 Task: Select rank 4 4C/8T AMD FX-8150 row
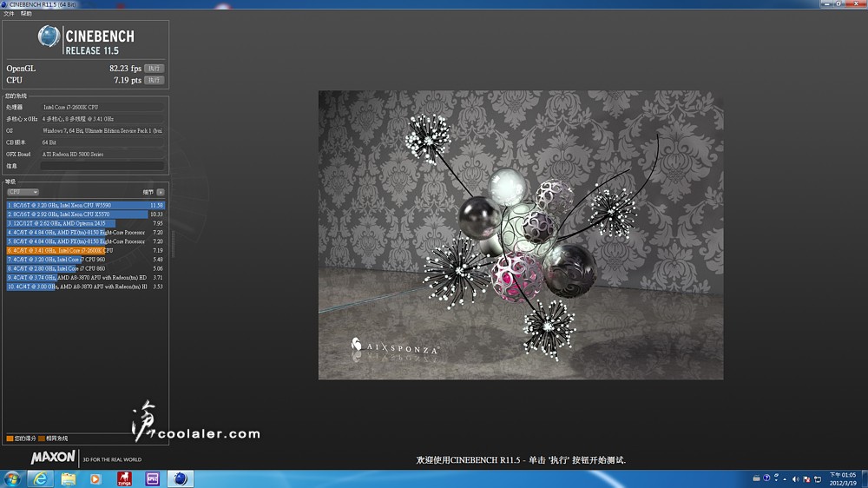(85, 232)
